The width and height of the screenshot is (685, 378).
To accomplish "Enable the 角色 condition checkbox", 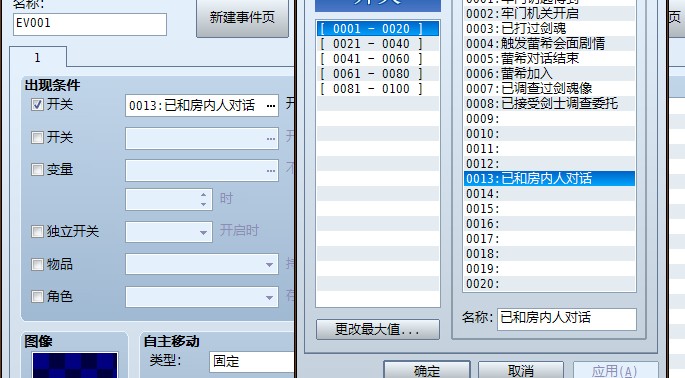I will coord(38,297).
